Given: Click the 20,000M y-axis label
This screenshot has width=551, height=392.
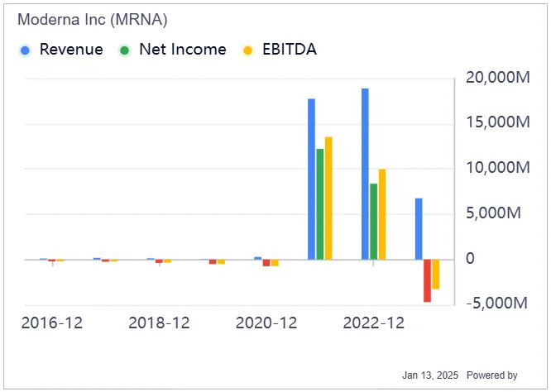Looking at the screenshot, I should coord(497,77).
